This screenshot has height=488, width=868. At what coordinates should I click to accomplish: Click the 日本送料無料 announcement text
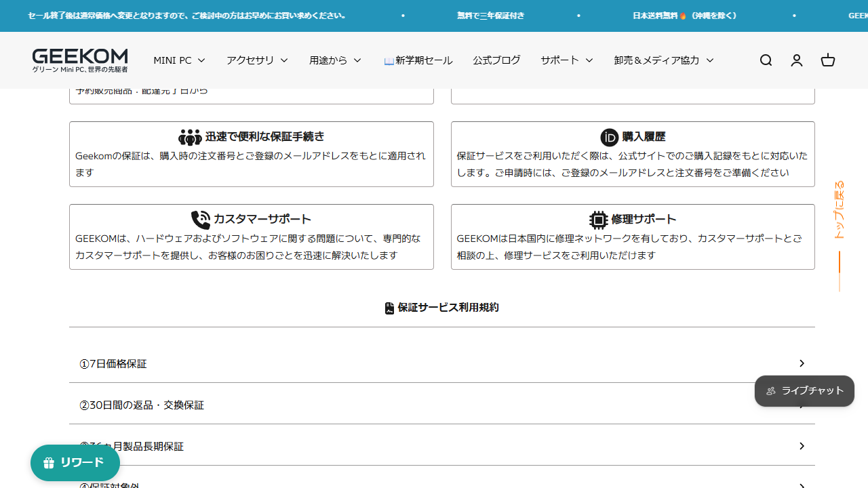point(685,16)
